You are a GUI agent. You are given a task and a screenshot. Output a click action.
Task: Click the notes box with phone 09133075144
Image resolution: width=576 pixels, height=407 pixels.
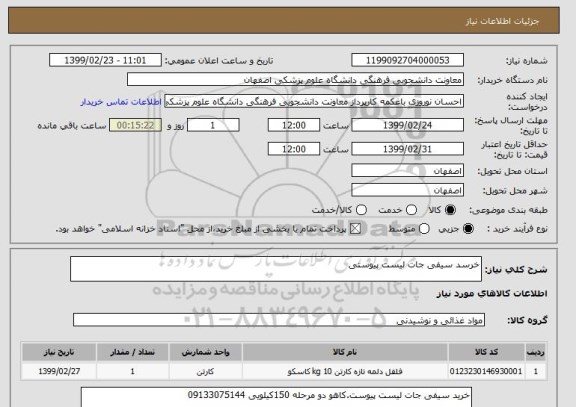pos(276,397)
